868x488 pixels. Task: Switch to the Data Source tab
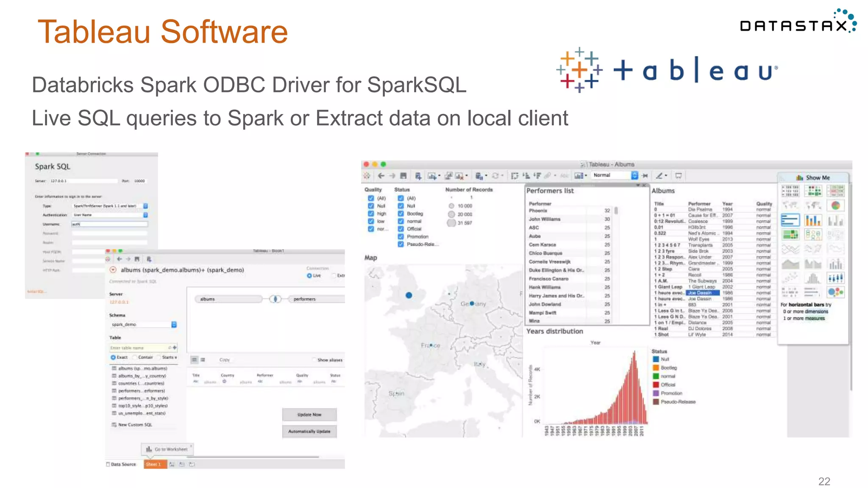pyautogui.click(x=121, y=464)
